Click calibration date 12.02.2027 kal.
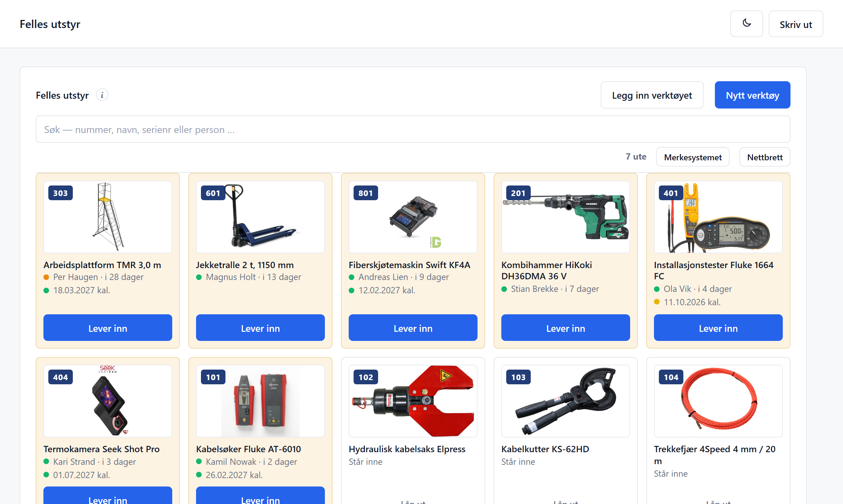Viewport: 843px width, 504px height. click(387, 290)
